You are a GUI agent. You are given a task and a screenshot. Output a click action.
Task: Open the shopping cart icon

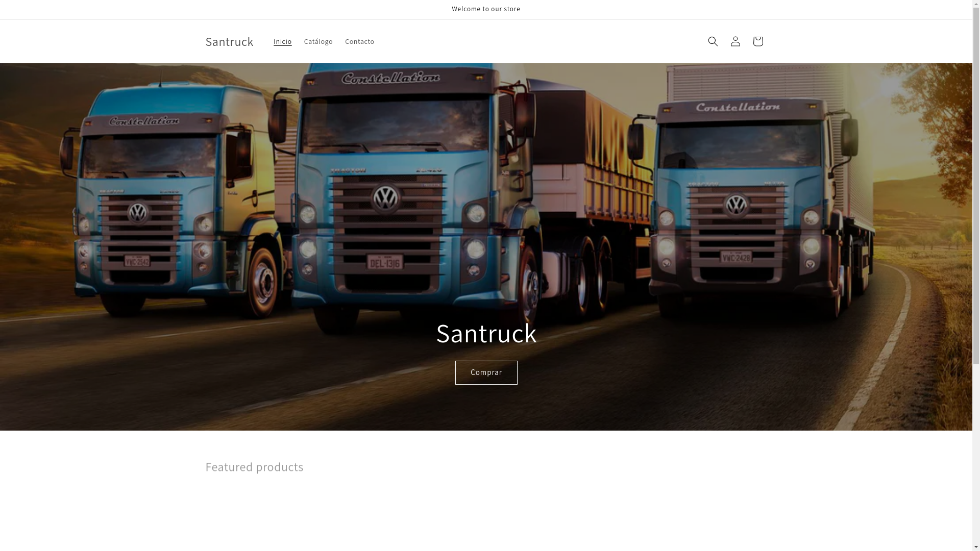(757, 41)
